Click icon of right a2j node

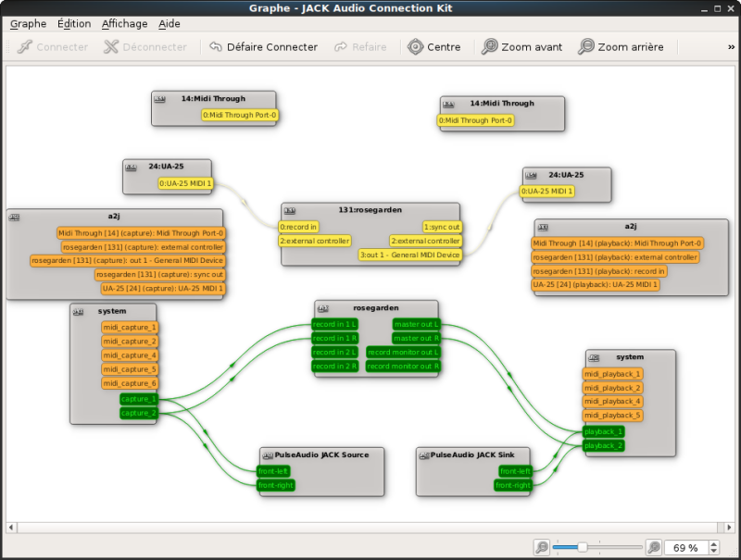pyautogui.click(x=543, y=227)
